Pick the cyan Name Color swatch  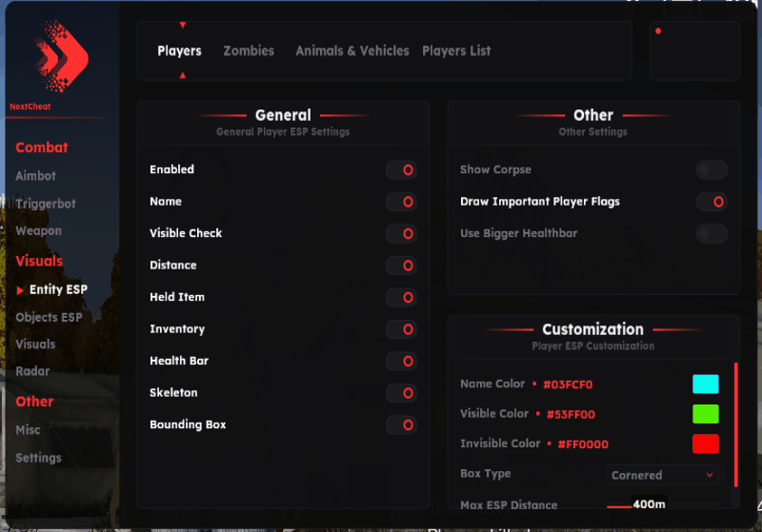tap(706, 384)
